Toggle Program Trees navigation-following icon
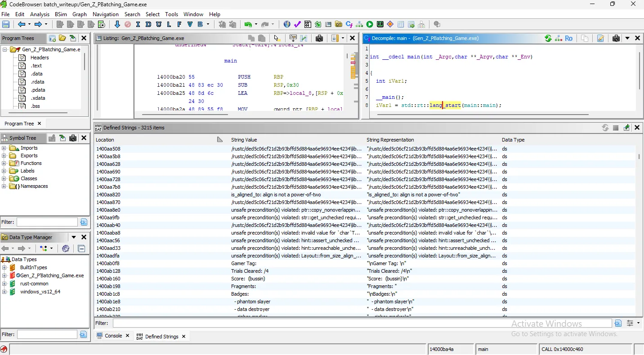Viewport: 644px width, 355px height. [x=73, y=38]
